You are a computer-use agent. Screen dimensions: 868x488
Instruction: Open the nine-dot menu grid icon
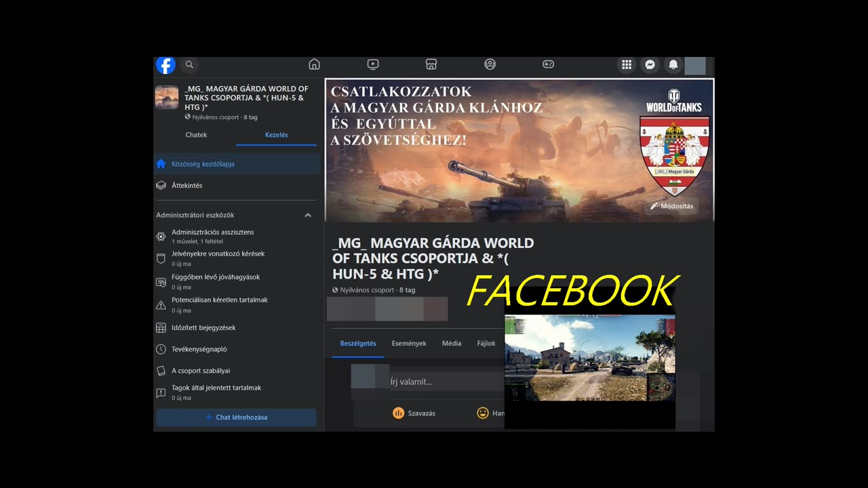[x=627, y=64]
